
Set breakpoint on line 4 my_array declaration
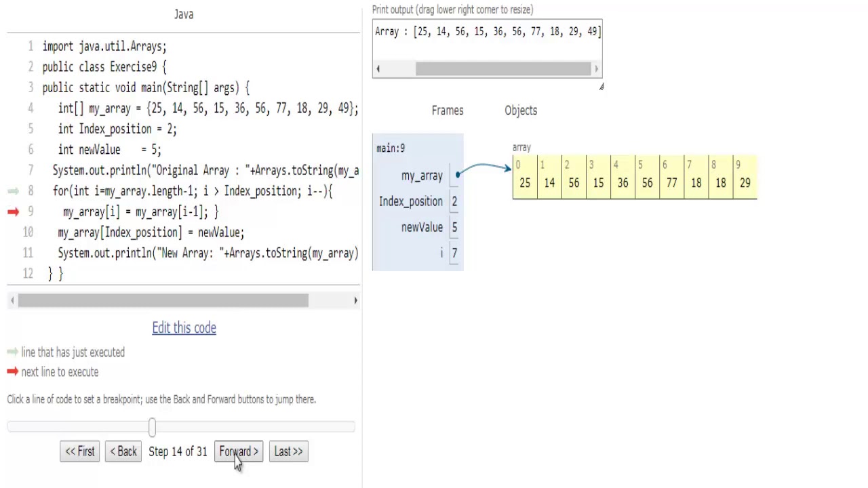point(208,108)
